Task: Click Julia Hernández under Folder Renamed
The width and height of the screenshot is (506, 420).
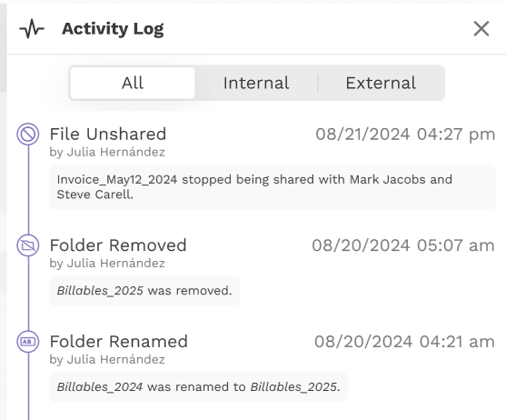Action: 116,359
